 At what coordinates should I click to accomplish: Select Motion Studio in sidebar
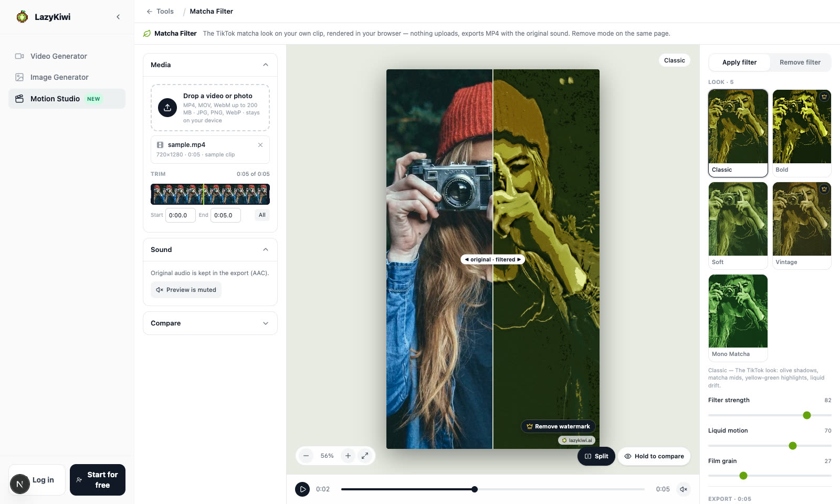[x=67, y=99]
